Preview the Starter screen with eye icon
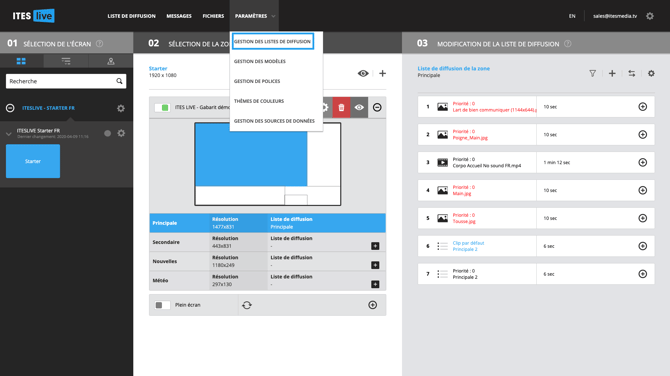 (x=363, y=73)
